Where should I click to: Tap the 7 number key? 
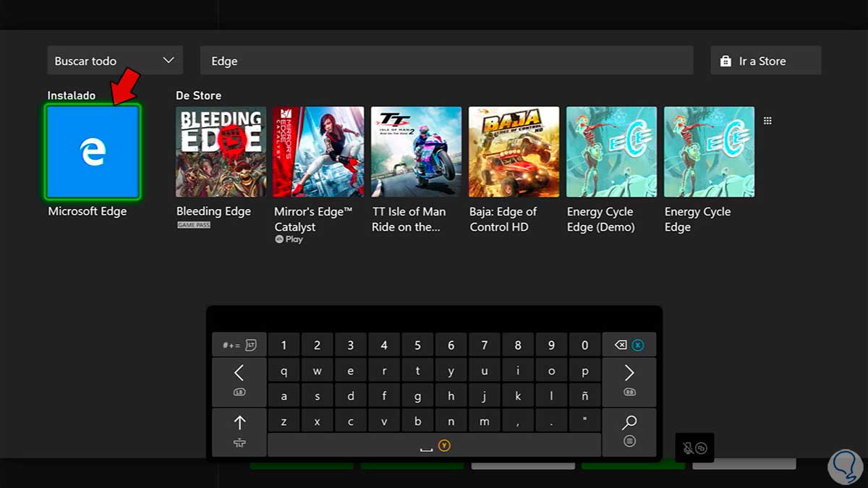pyautogui.click(x=485, y=345)
